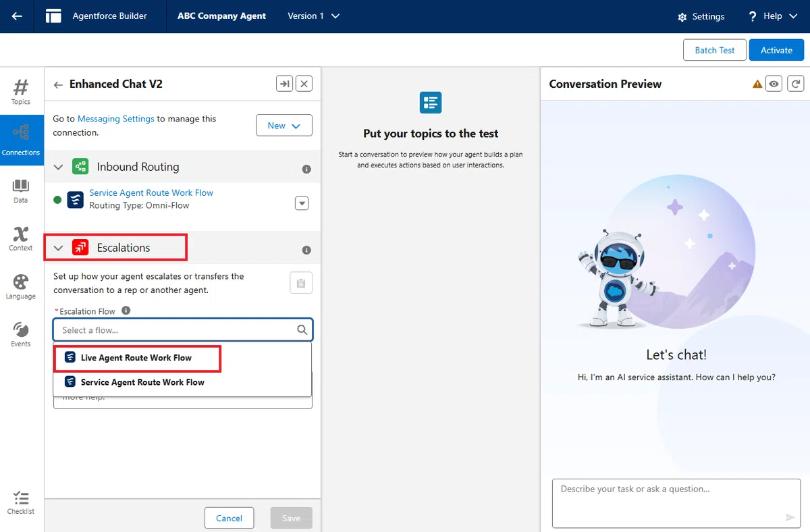Click the ABC Company Agent title
This screenshot has width=810, height=532.
221,16
